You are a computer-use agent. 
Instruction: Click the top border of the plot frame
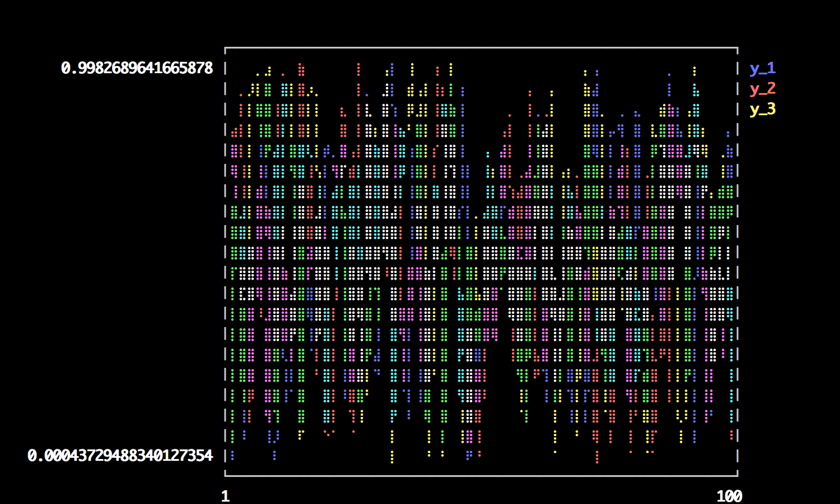480,47
